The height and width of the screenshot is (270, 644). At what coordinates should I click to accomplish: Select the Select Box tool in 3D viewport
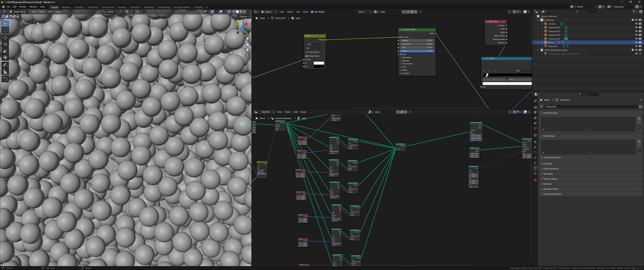pos(5,24)
